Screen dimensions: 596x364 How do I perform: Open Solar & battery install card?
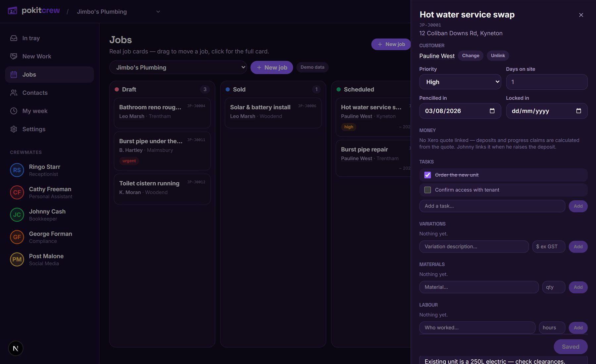(x=273, y=113)
